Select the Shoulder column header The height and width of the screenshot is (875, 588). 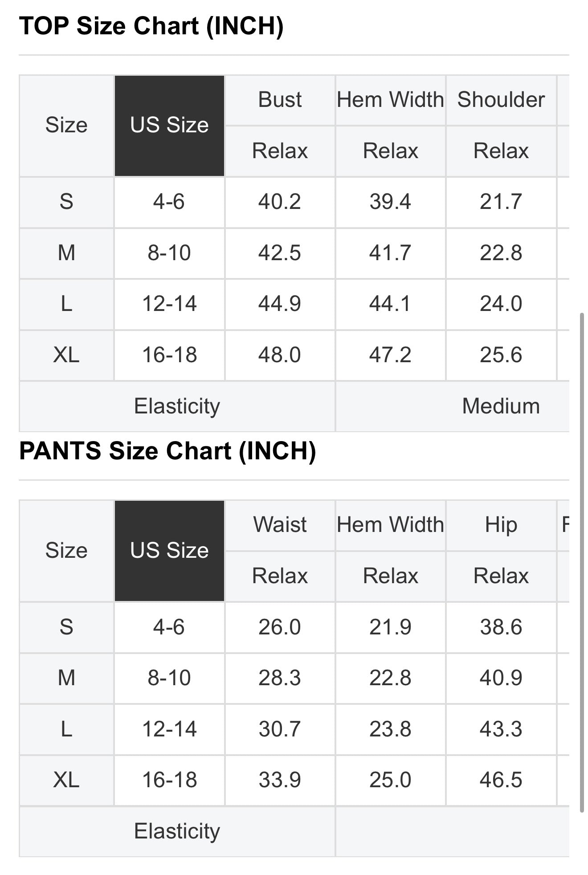501,100
